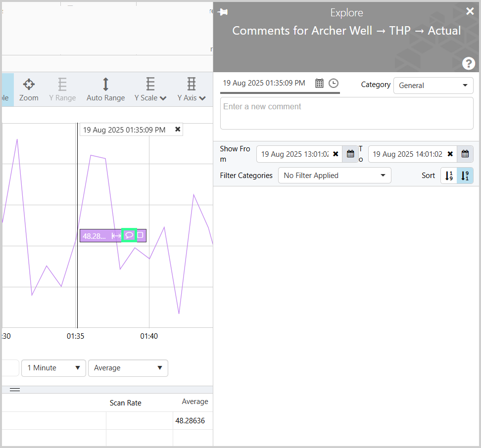481x448 pixels.
Task: Open the Show From date calendar
Action: click(350, 154)
